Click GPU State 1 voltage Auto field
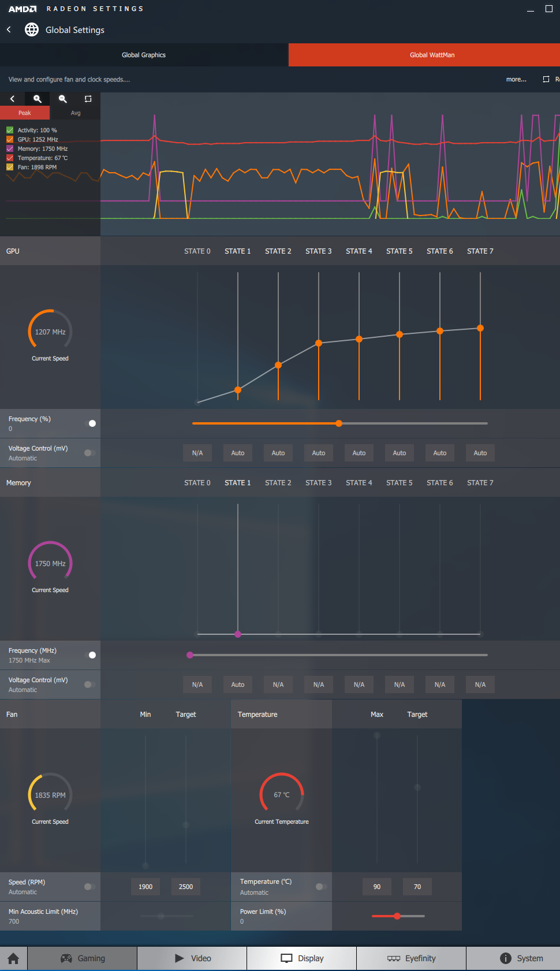560x971 pixels. [238, 453]
